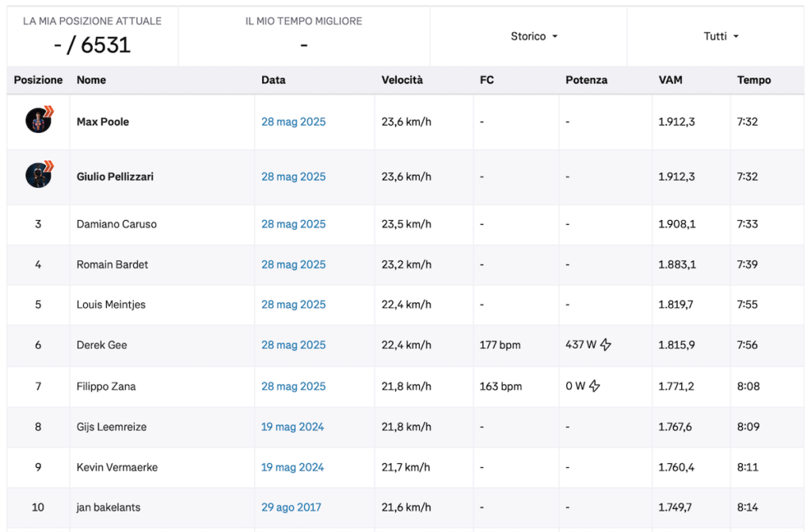Click power meter lightning icon for Derek Gee

tap(606, 345)
